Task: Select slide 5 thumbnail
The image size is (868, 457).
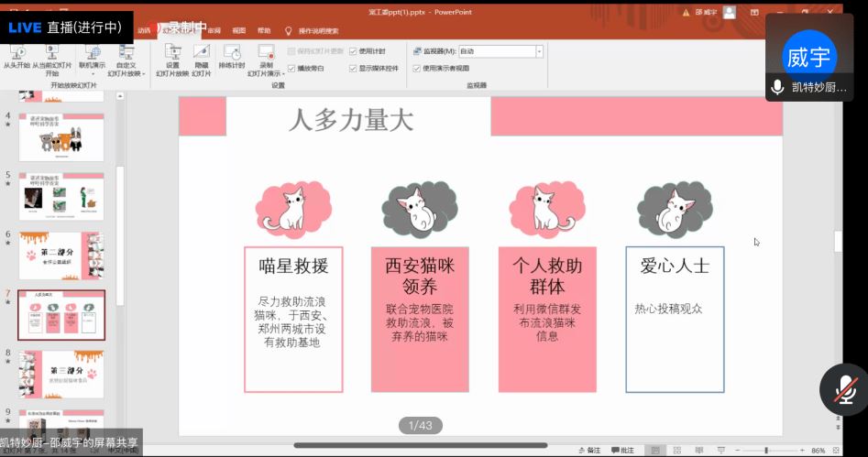Action: coord(61,196)
